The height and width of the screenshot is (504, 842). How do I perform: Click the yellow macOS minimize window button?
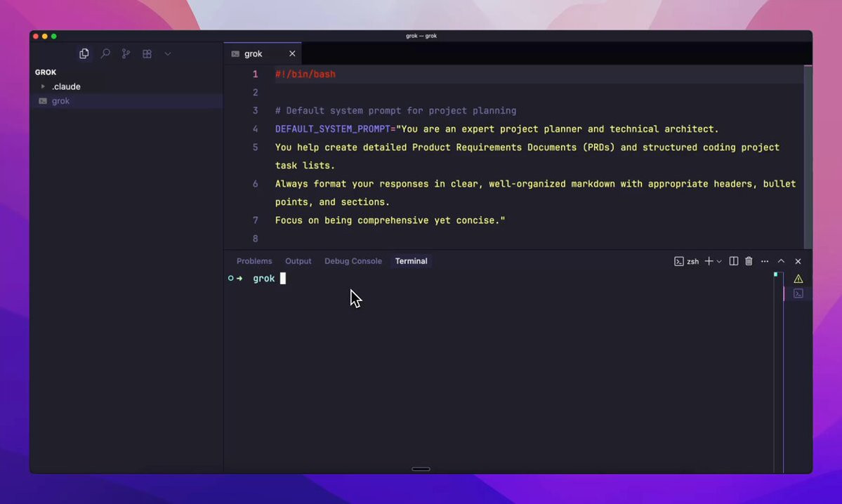coord(44,36)
